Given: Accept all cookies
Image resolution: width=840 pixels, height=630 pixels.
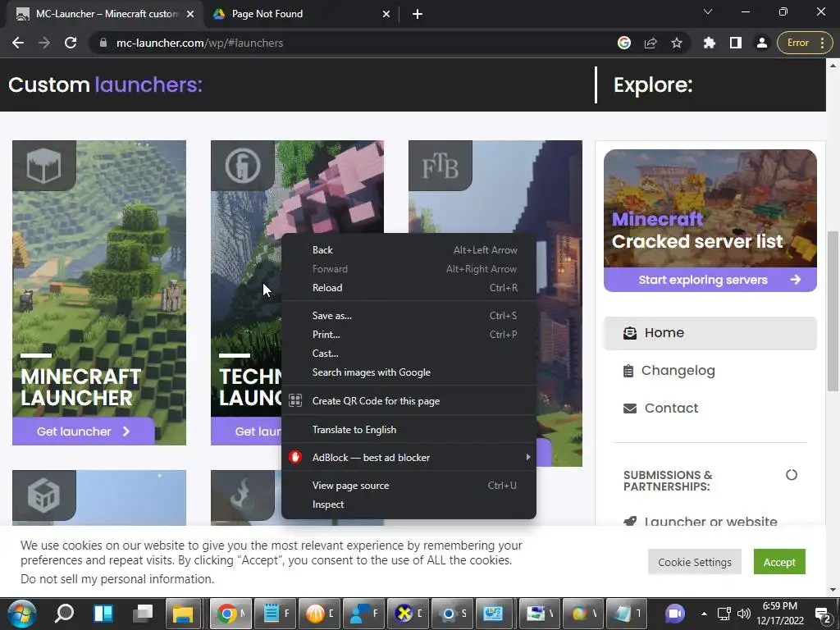Looking at the screenshot, I should pos(779,562).
